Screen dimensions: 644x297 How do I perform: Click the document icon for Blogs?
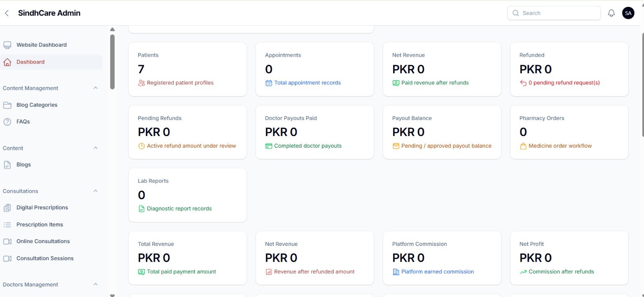[7, 165]
